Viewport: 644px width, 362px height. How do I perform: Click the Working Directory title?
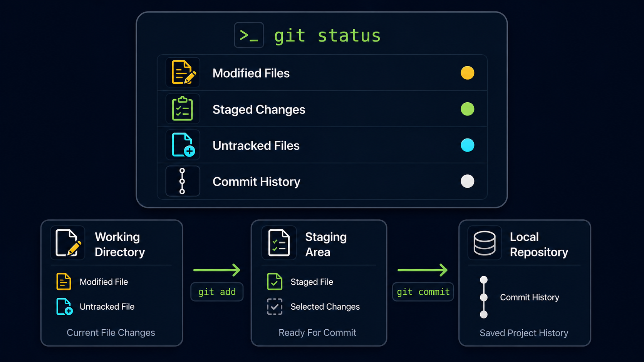[120, 244]
